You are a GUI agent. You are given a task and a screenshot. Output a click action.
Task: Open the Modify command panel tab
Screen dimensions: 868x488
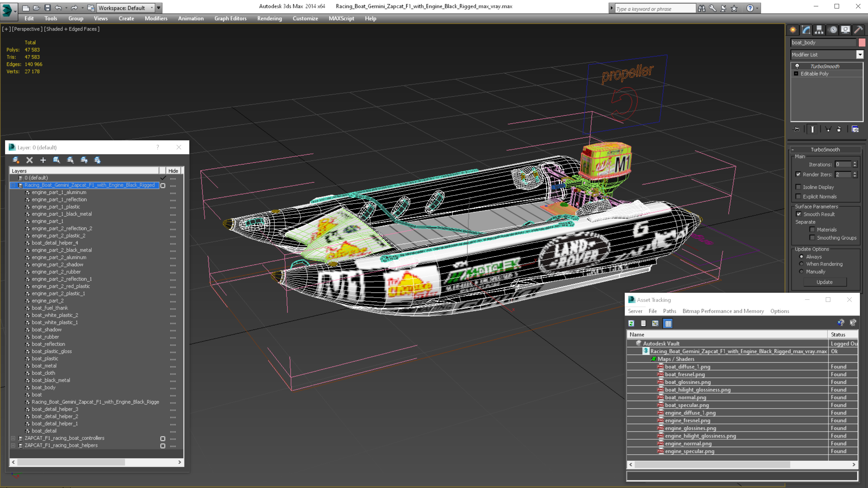click(x=806, y=30)
